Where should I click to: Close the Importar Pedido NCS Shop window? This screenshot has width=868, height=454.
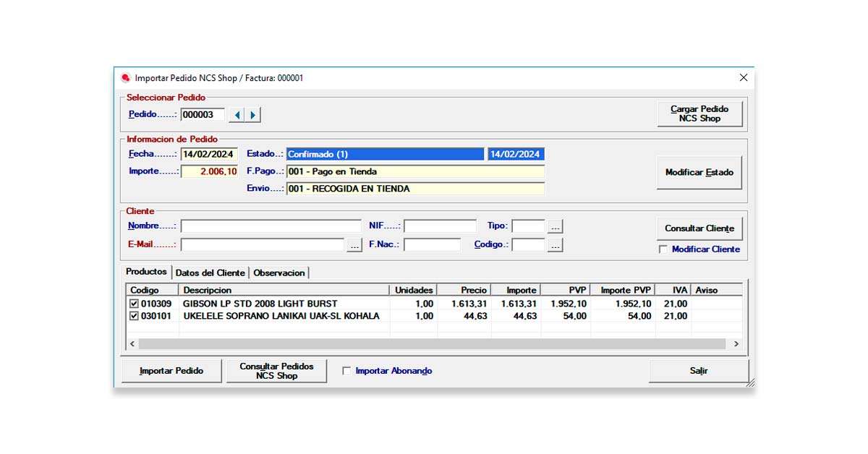pos(743,77)
